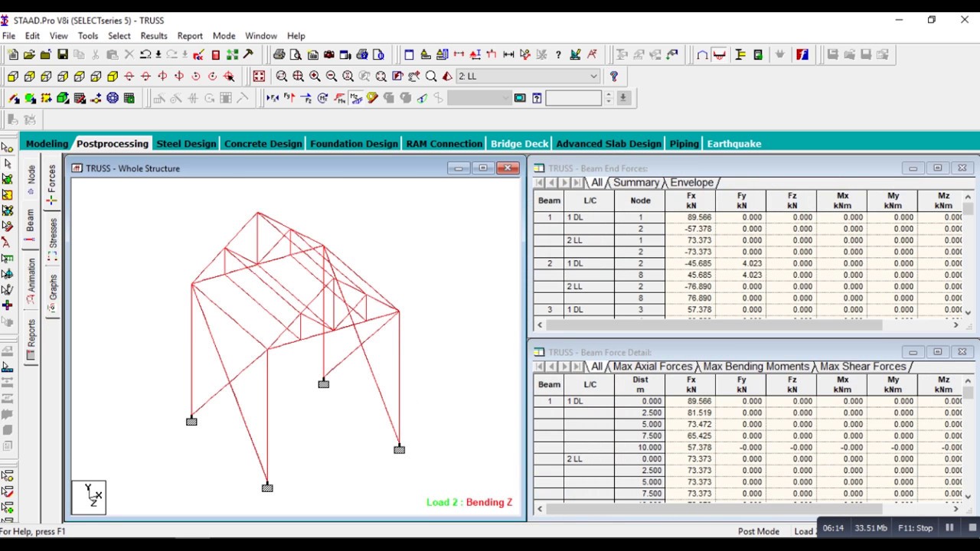Switch to the Steel Design tab
980x551 pixels.
(186, 143)
